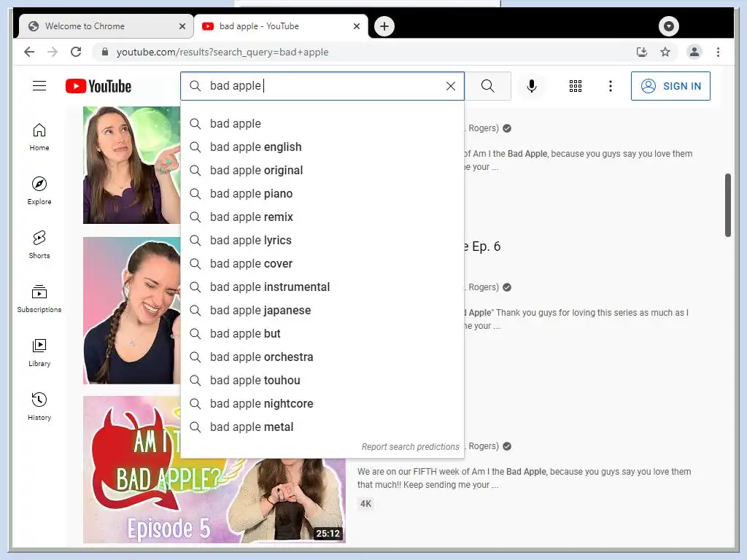Switch to the Welcome to Chrome tab
The image size is (747, 560).
pyautogui.click(x=106, y=26)
